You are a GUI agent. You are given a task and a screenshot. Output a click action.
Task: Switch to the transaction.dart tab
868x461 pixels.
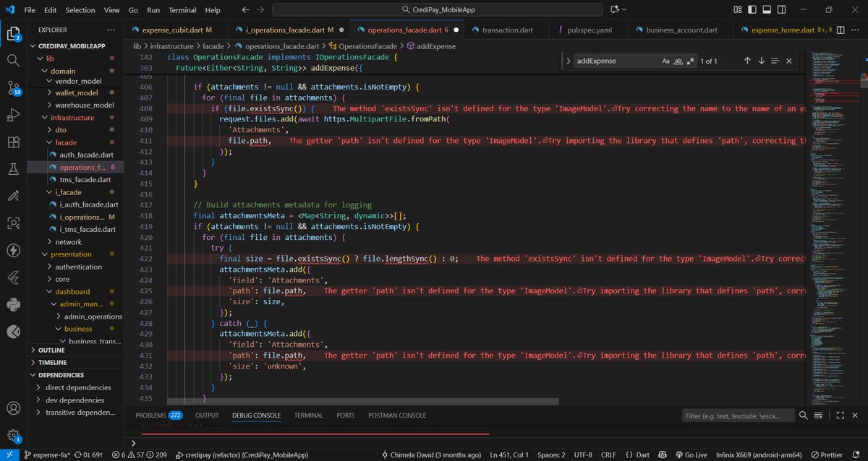(x=506, y=30)
